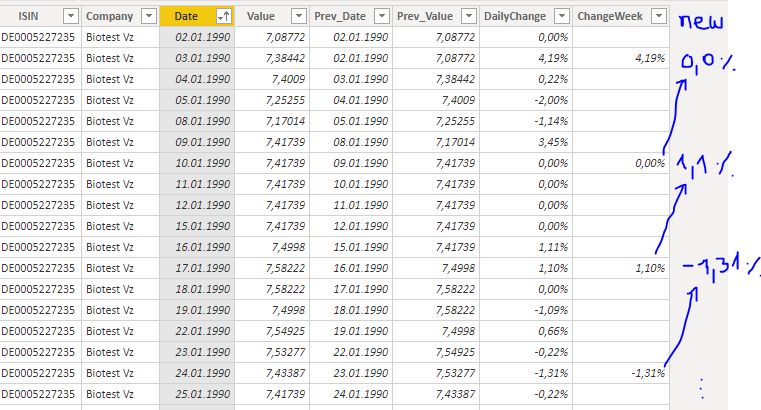The height and width of the screenshot is (410, 761).
Task: Open the Date column sort dropdown
Action: tap(224, 16)
